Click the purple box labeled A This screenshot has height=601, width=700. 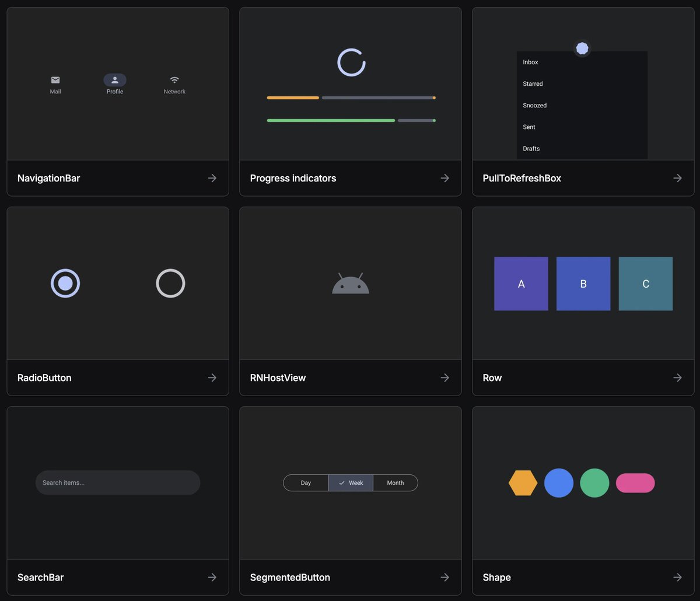pyautogui.click(x=521, y=284)
